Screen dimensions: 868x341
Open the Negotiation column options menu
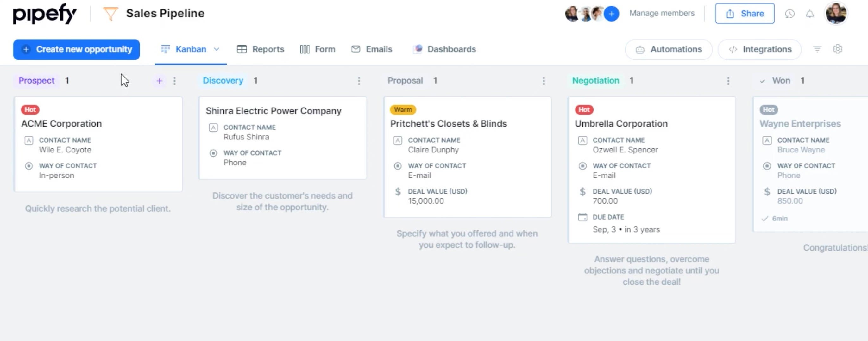point(728,81)
